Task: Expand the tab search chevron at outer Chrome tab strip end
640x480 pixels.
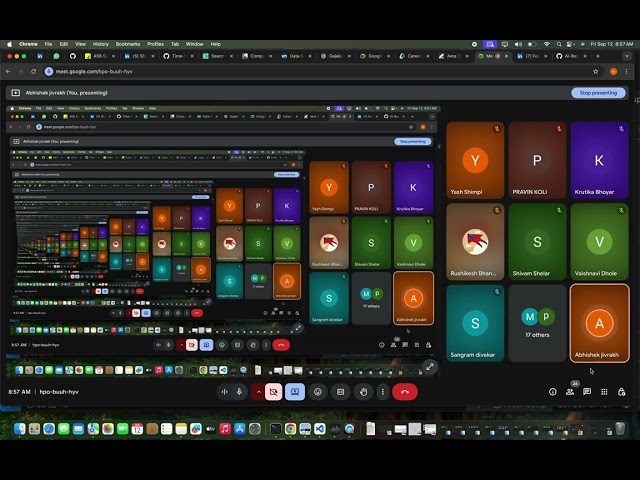Action: coord(627,56)
